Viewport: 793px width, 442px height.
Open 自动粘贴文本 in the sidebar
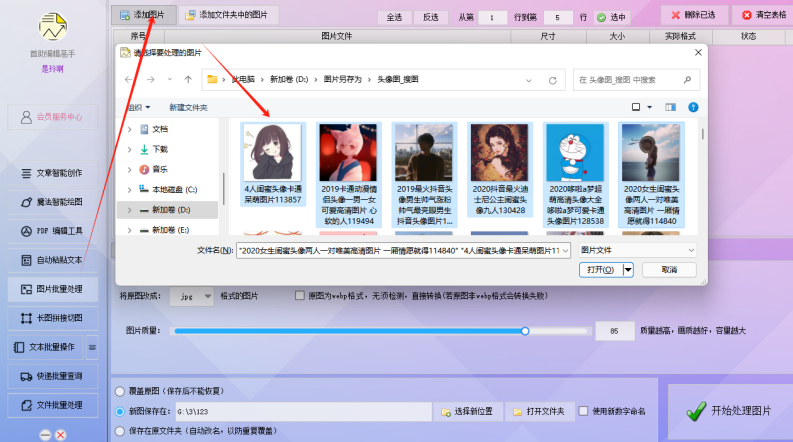[x=53, y=260]
